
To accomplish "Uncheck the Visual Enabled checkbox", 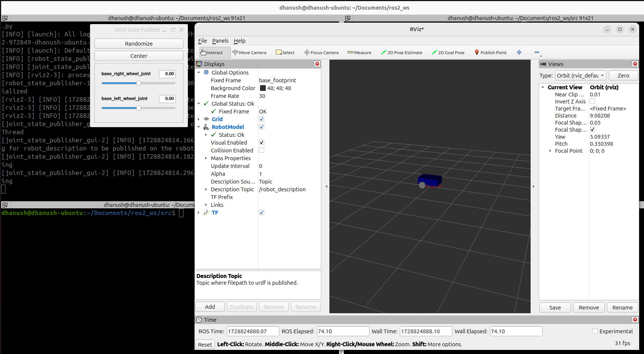I will [262, 142].
